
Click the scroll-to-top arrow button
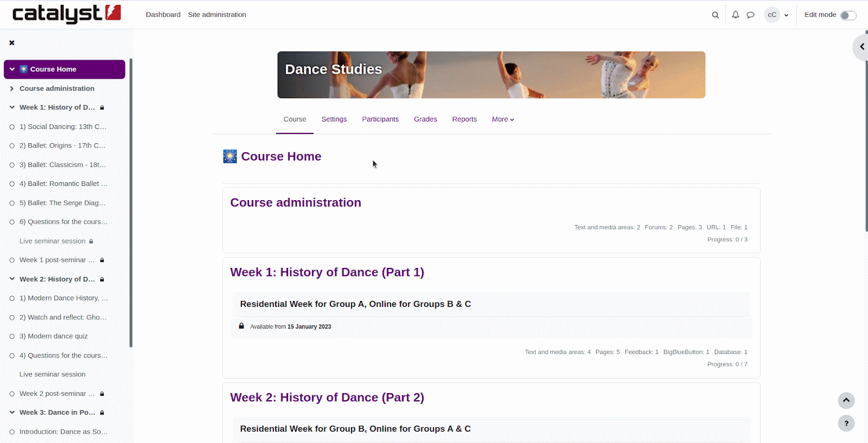coord(846,401)
